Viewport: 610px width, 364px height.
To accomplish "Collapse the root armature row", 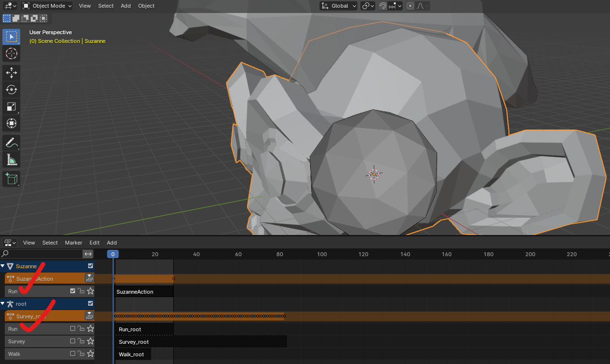I will pos(2,303).
